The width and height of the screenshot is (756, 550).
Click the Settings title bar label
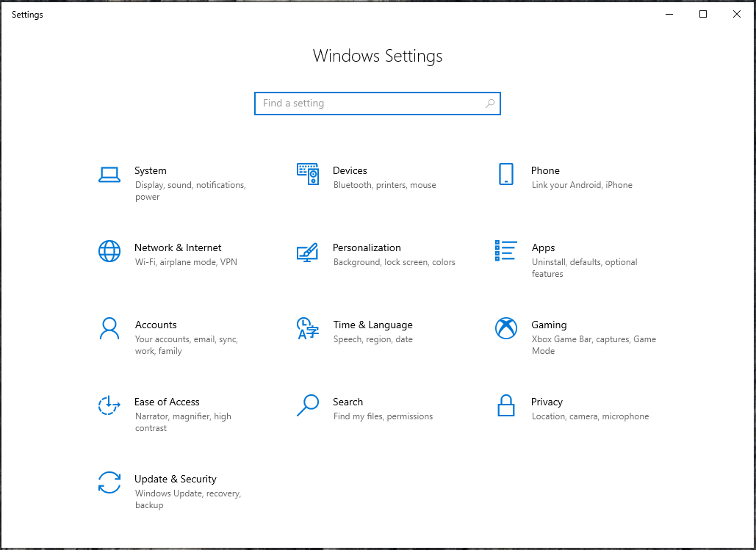coord(27,14)
